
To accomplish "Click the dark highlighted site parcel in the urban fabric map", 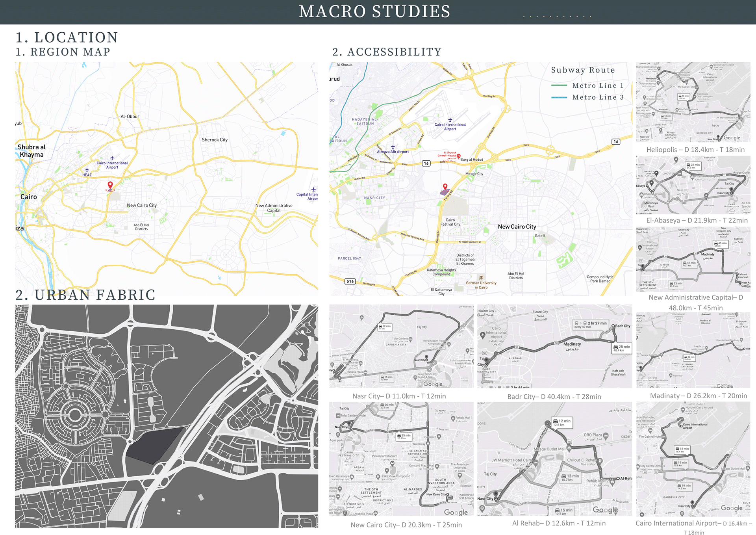I will [156, 445].
